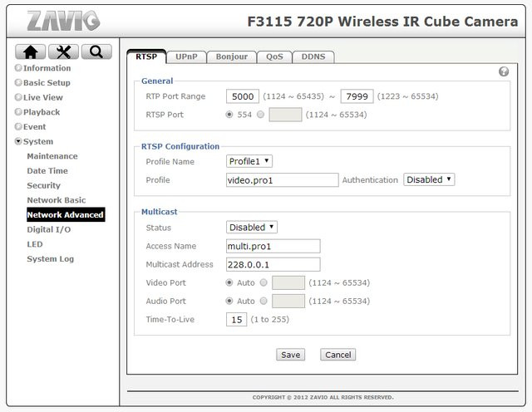Screen dimensions: 532x412
Task: Click the Zavio logo
Action: (63, 21)
